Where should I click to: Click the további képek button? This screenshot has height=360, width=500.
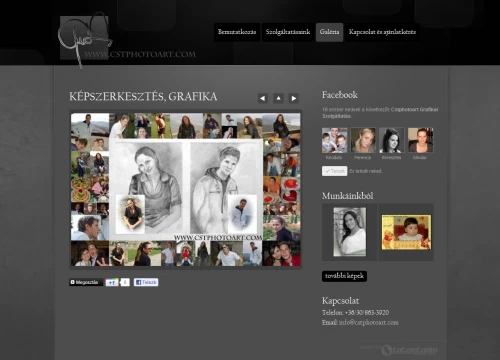344,276
